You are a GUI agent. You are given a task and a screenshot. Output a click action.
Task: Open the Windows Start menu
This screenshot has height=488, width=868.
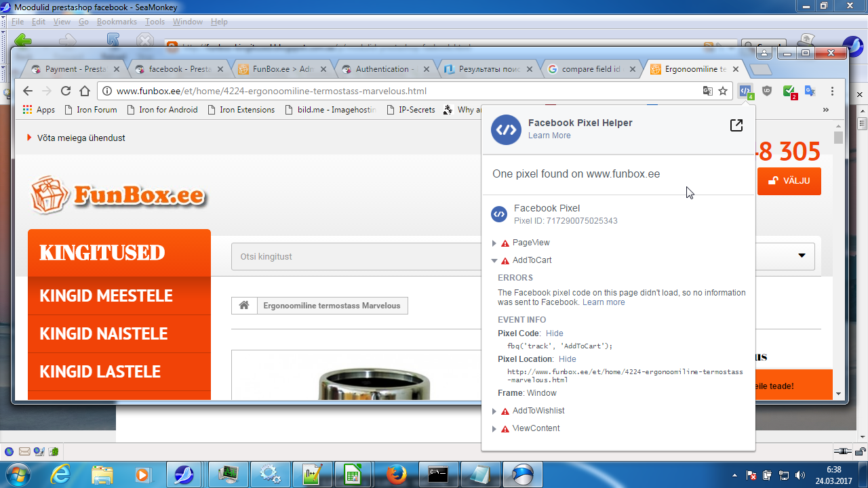(16, 474)
